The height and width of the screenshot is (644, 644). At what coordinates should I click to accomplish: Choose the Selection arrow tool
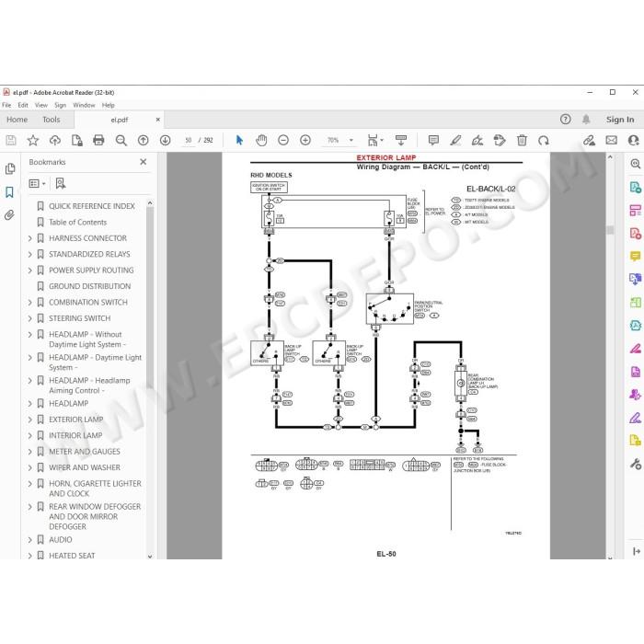coord(239,141)
